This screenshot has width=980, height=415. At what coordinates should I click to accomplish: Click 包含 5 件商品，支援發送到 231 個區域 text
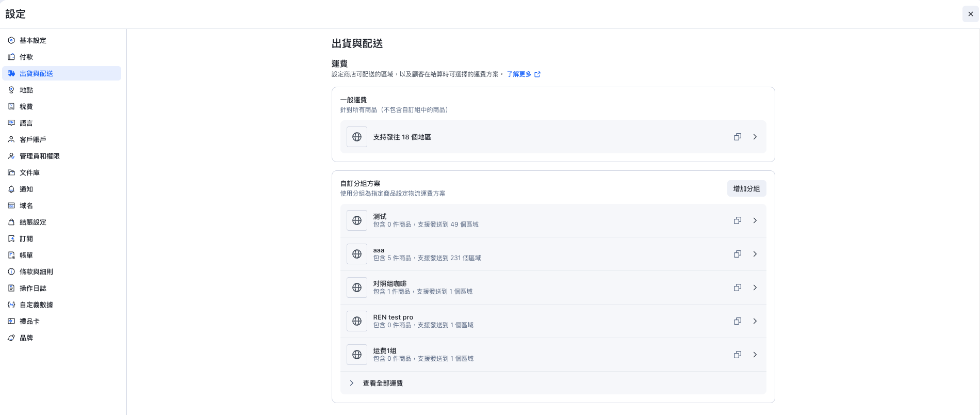(427, 258)
